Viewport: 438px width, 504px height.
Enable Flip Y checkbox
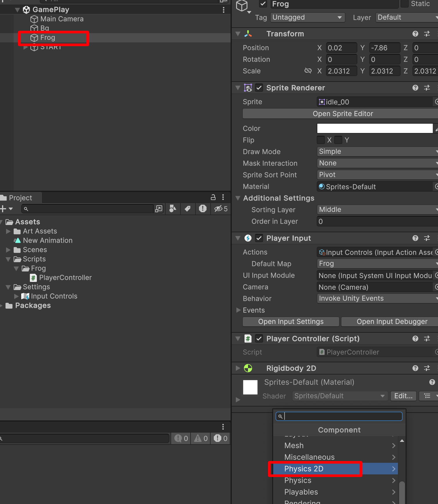tap(338, 140)
